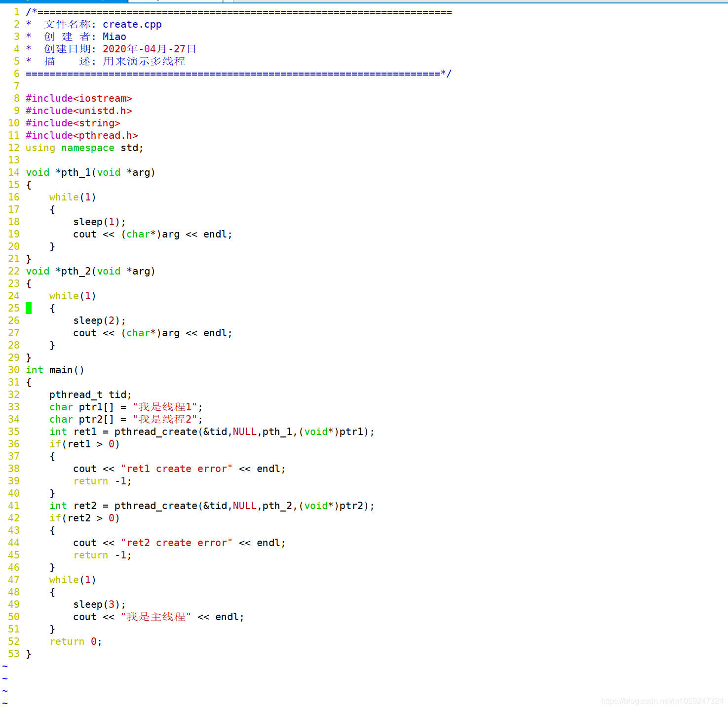Click the return -1; on line 39

(x=103, y=481)
